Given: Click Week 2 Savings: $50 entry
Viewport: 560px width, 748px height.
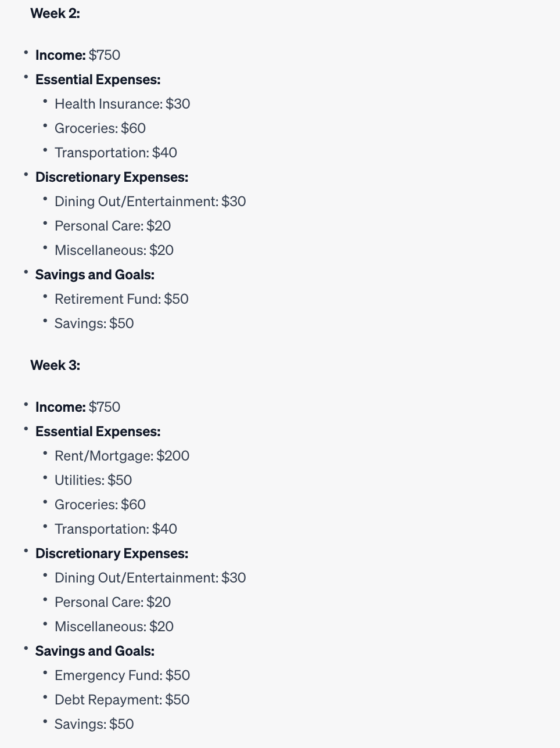Looking at the screenshot, I should click(94, 323).
